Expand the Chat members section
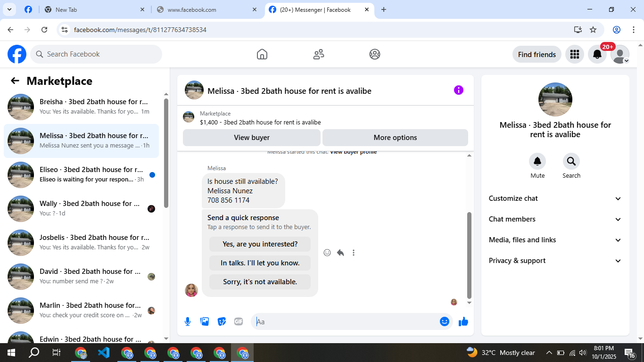644x362 pixels. pos(555,219)
